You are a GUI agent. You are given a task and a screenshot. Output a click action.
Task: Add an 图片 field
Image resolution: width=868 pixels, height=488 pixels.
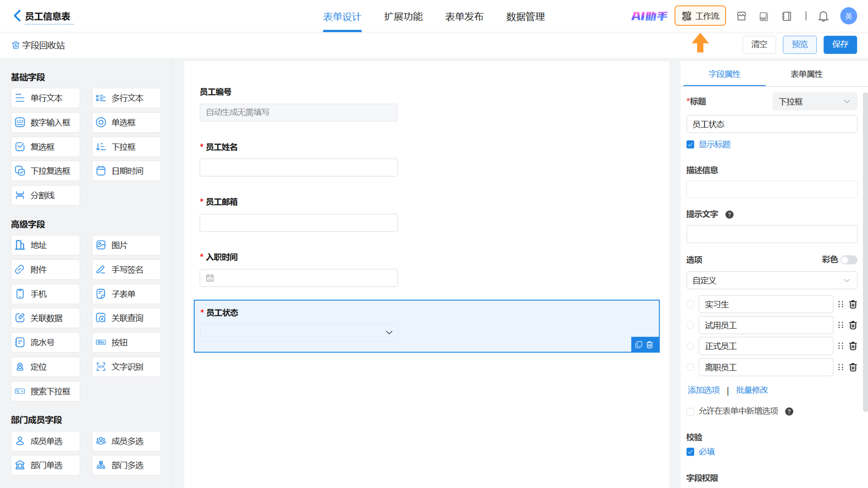click(126, 245)
